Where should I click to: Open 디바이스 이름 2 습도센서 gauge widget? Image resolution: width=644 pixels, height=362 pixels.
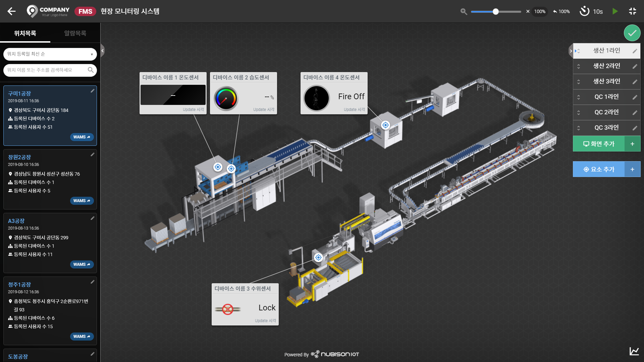(x=244, y=93)
